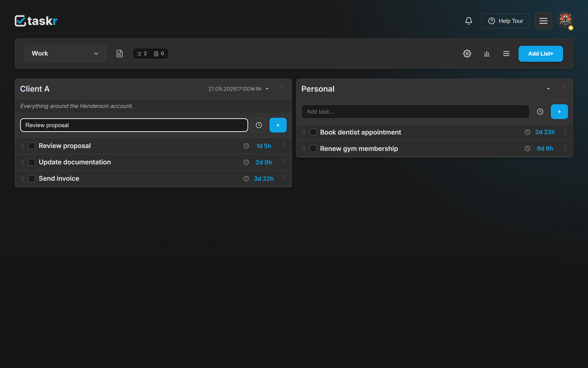
Task: Click the Henderson account description text
Action: pyautogui.click(x=77, y=106)
